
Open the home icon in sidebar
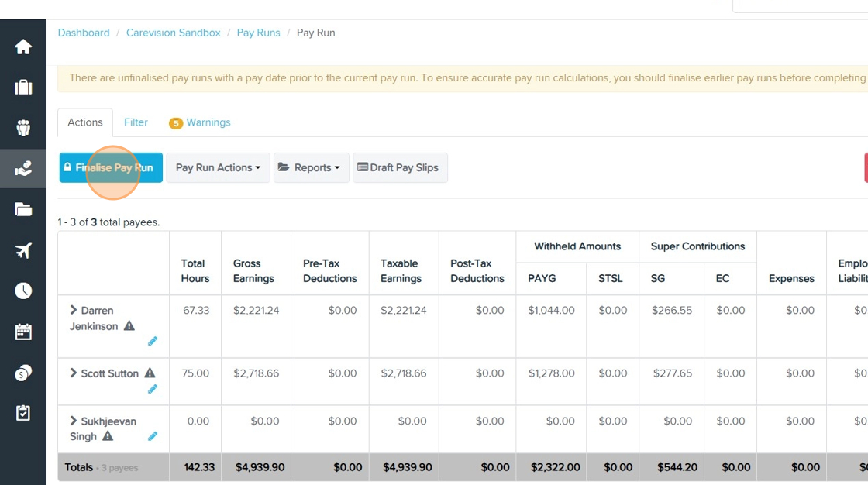pos(23,47)
